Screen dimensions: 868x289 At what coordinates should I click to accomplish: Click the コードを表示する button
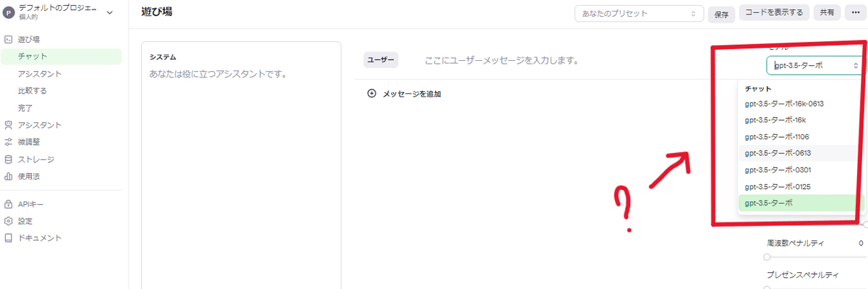tap(774, 13)
